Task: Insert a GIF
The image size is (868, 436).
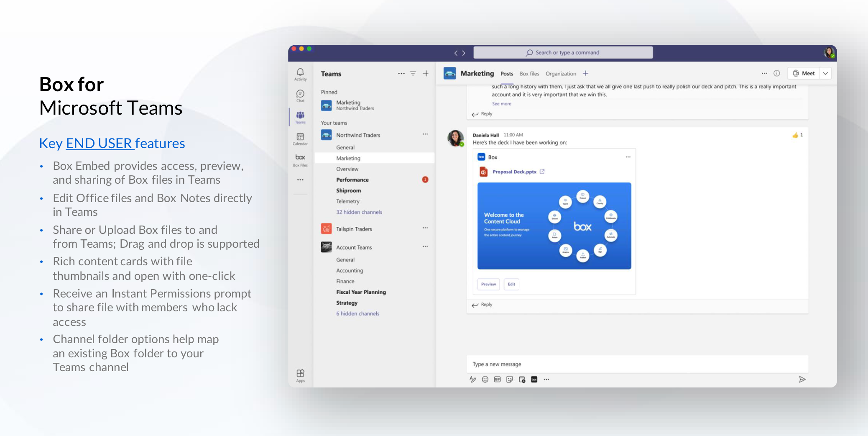Action: (x=497, y=380)
